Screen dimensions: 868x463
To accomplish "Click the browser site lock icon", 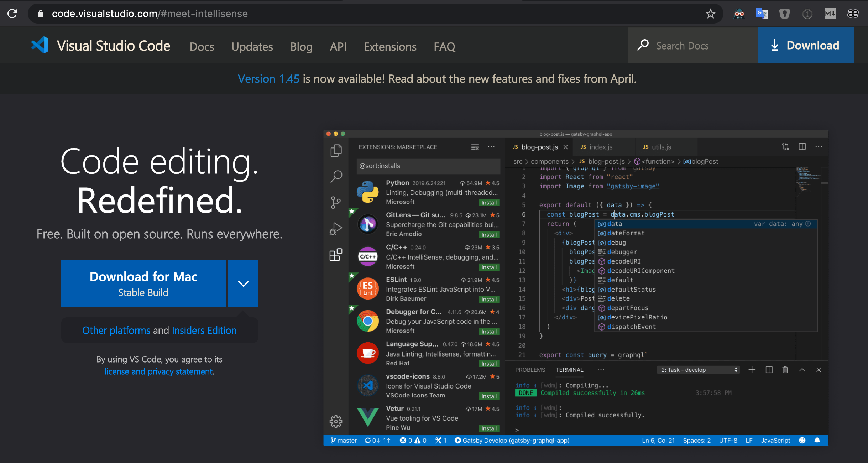I will coord(40,14).
